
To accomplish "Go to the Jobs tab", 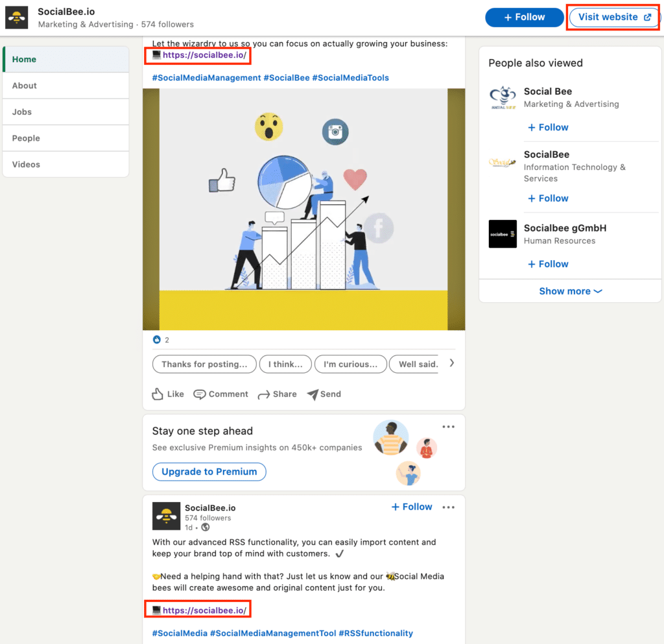I will tap(65, 112).
